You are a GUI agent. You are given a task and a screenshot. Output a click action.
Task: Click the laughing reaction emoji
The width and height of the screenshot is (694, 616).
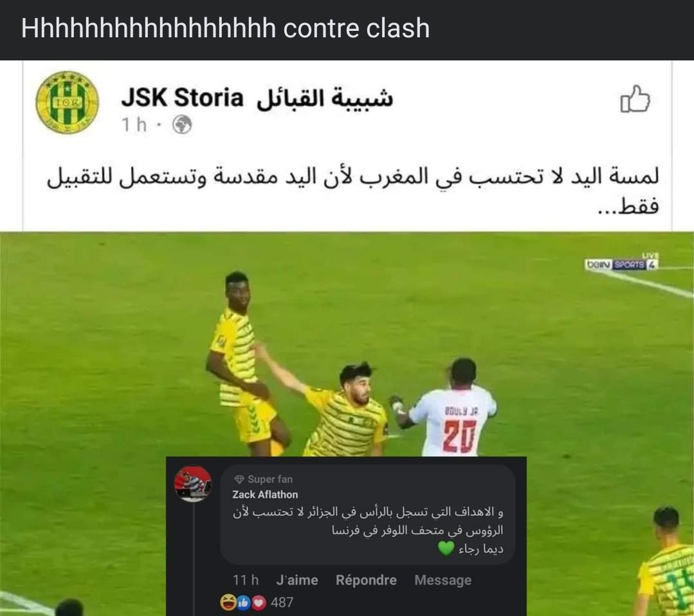(x=228, y=602)
